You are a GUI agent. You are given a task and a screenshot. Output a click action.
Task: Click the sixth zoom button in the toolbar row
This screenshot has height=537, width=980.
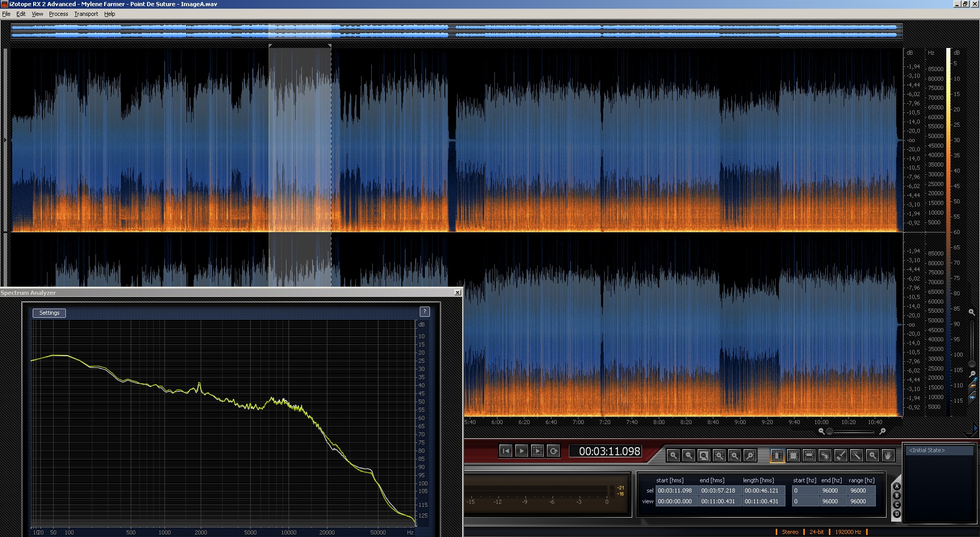point(750,455)
